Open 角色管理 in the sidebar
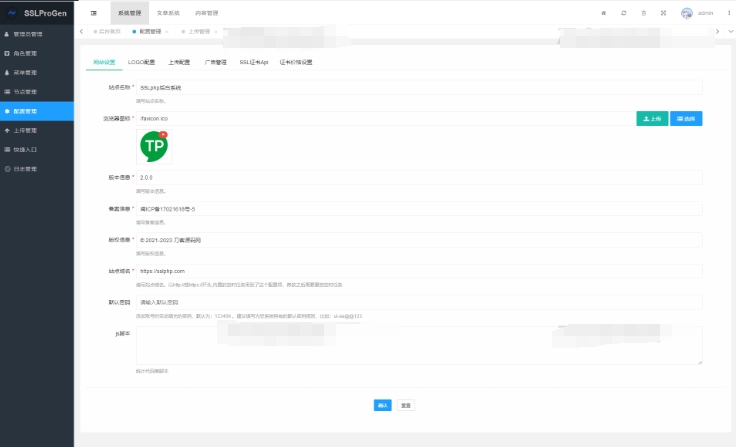Screen dimensions: 736x447 click(x=37, y=54)
